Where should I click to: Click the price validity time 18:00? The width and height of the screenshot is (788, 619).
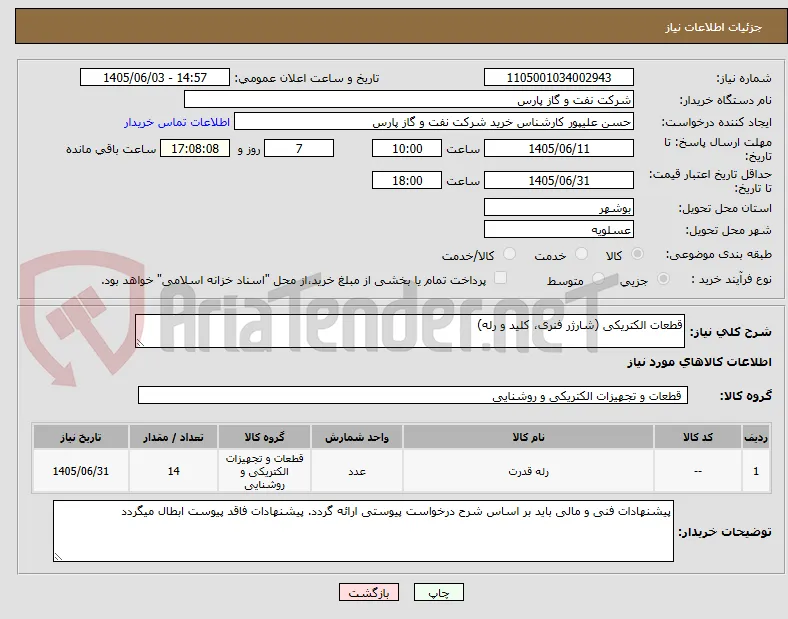coord(407,180)
